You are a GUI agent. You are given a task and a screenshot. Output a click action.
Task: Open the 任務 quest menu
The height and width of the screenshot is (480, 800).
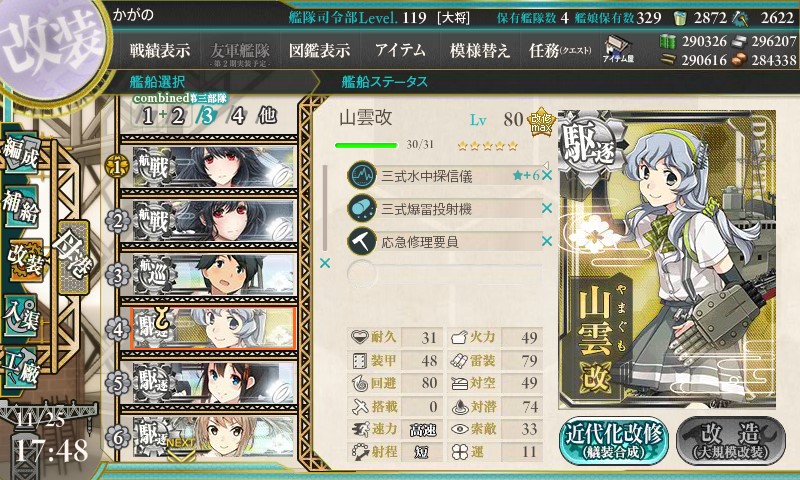(560, 50)
